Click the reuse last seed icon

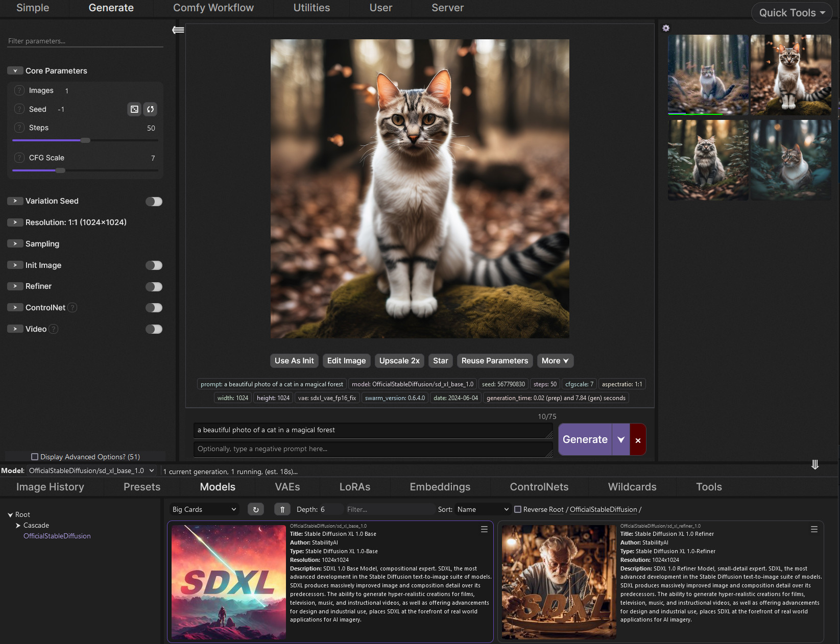click(150, 109)
